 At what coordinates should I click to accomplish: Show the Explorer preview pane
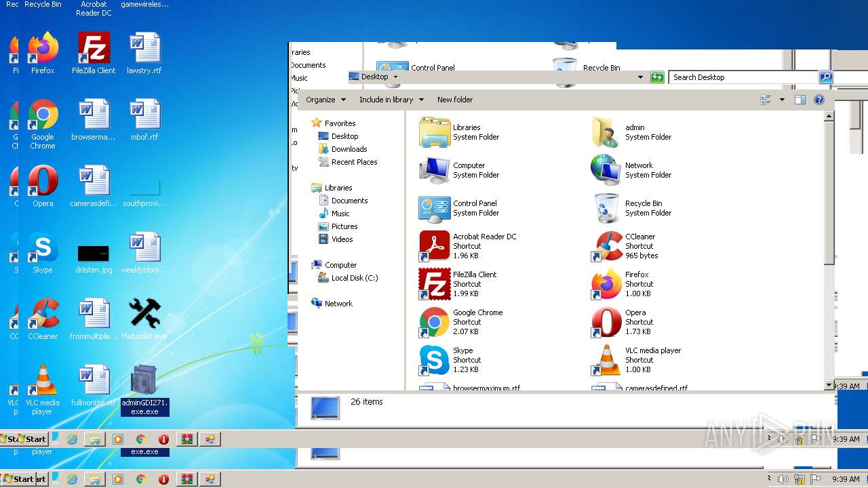800,100
